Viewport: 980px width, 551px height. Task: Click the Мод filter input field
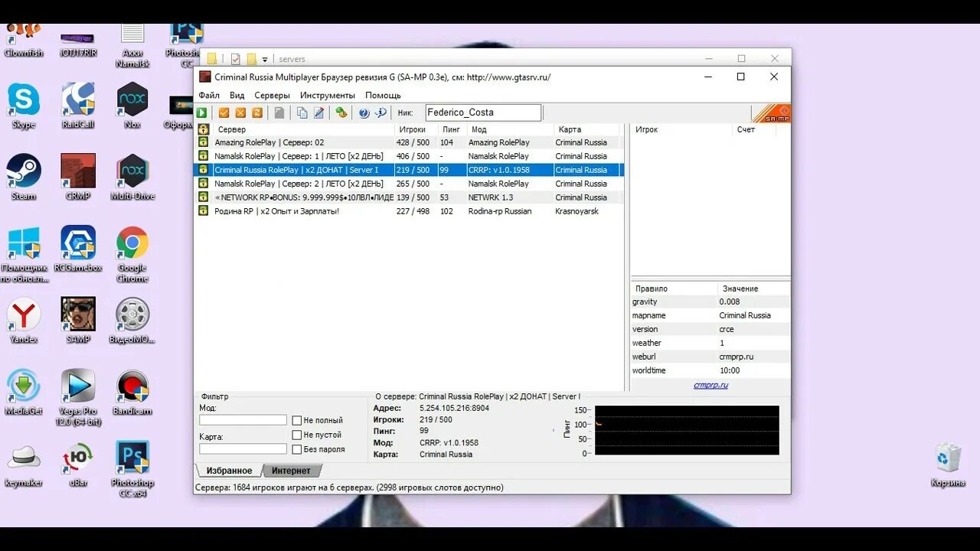coord(243,420)
